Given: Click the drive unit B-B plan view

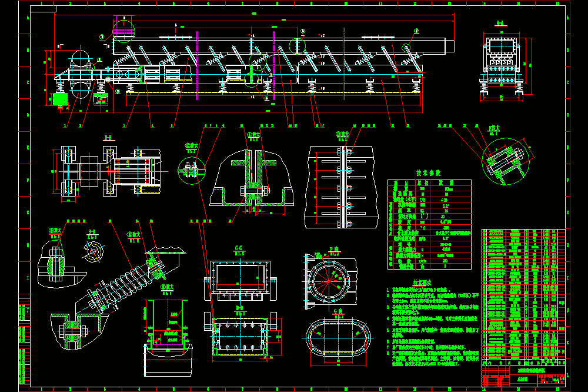Looking at the screenshot, I should [109, 171].
